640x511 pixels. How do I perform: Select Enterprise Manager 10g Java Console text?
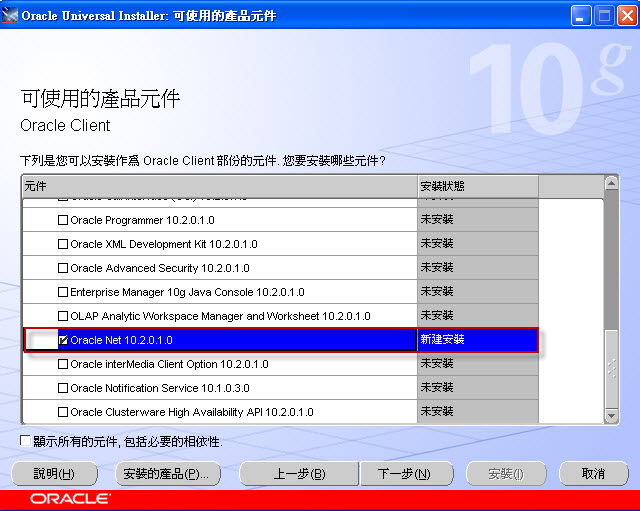click(187, 293)
